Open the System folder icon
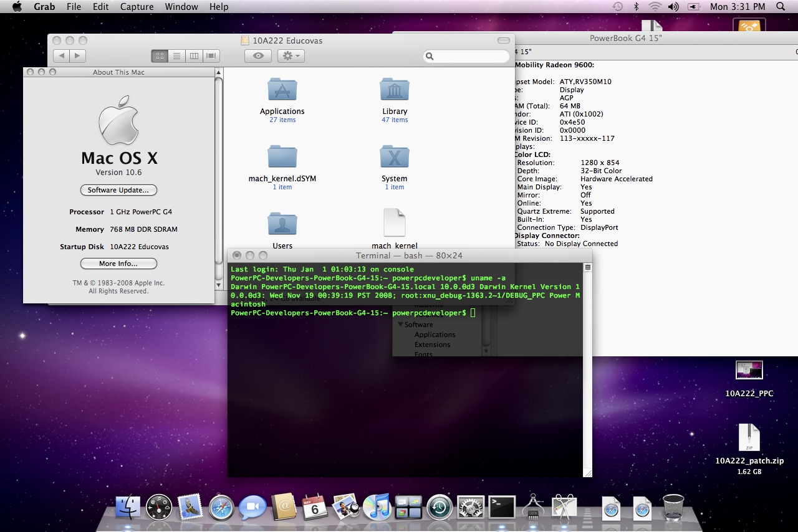Screen dimensions: 798x532 pyautogui.click(x=394, y=157)
